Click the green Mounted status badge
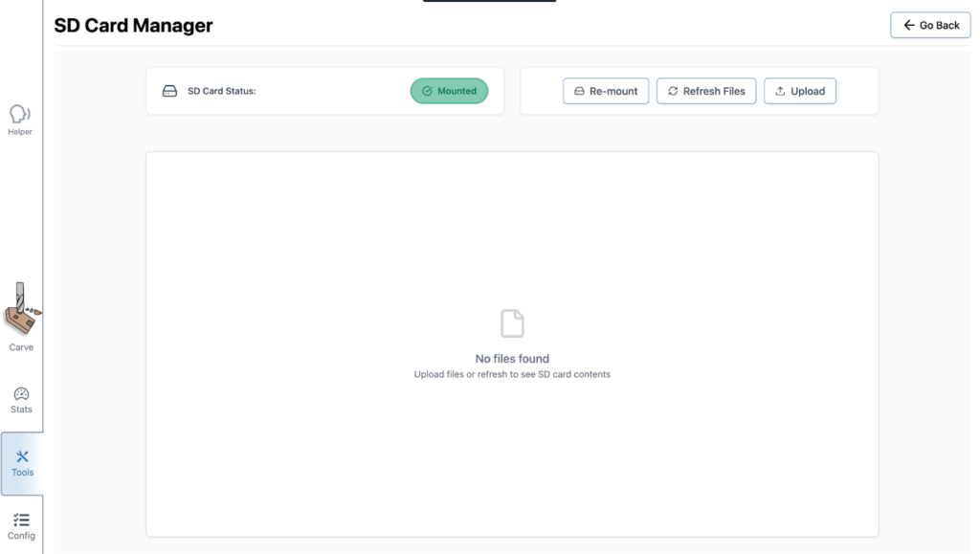 [x=449, y=91]
